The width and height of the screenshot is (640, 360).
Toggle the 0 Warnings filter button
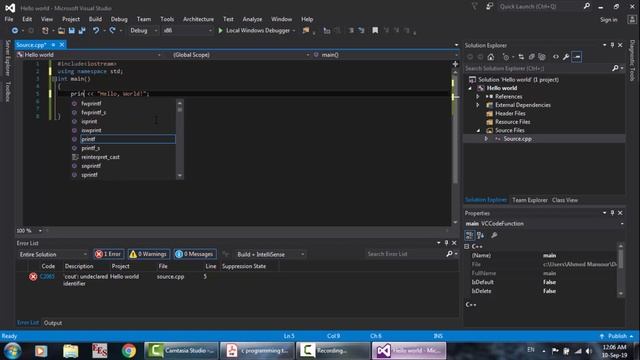coord(149,254)
